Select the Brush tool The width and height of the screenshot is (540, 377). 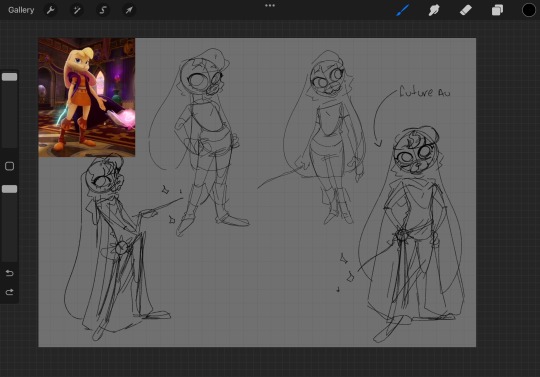click(x=402, y=10)
